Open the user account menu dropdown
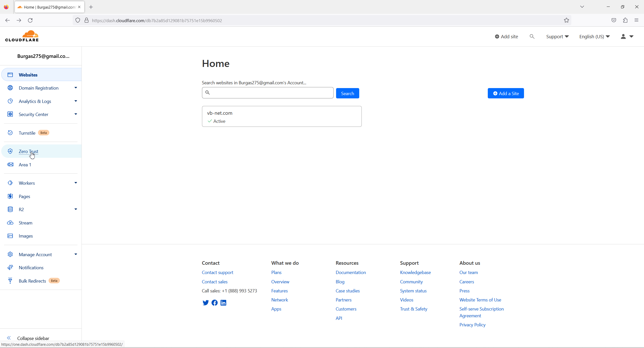The width and height of the screenshot is (644, 348). [627, 36]
